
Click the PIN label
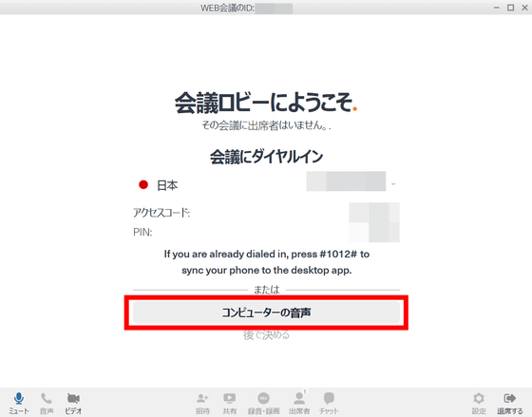pos(142,232)
